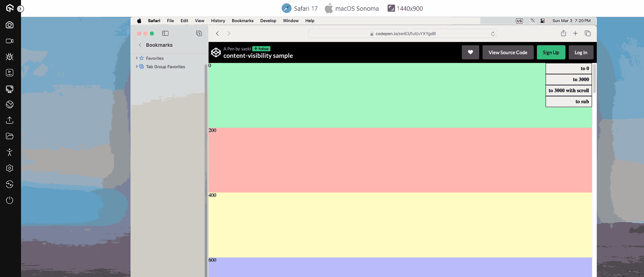Click the Share icon in Safari toolbar
This screenshot has height=277, width=644.
click(x=563, y=34)
